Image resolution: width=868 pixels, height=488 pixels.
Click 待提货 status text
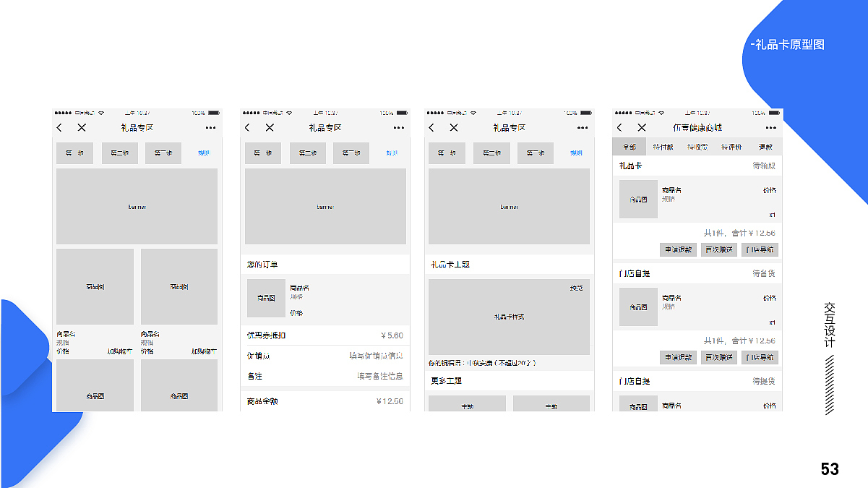[764, 381]
